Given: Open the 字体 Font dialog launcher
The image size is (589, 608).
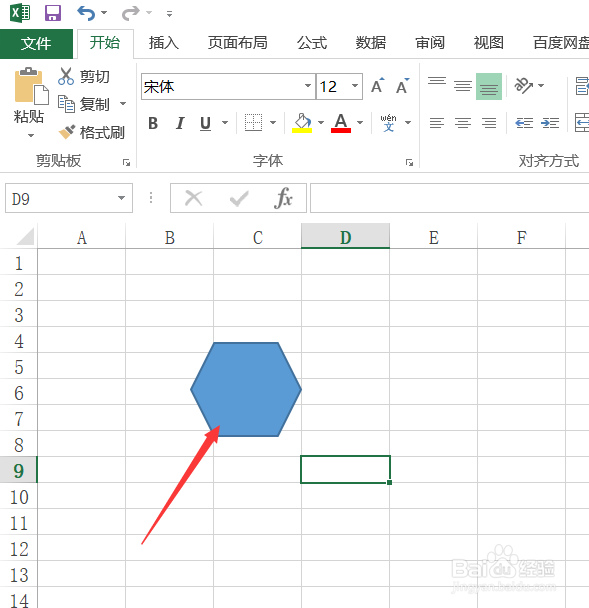Looking at the screenshot, I should (409, 162).
